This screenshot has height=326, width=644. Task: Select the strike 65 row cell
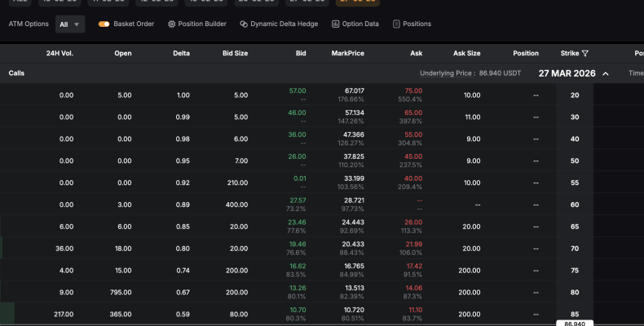point(575,227)
